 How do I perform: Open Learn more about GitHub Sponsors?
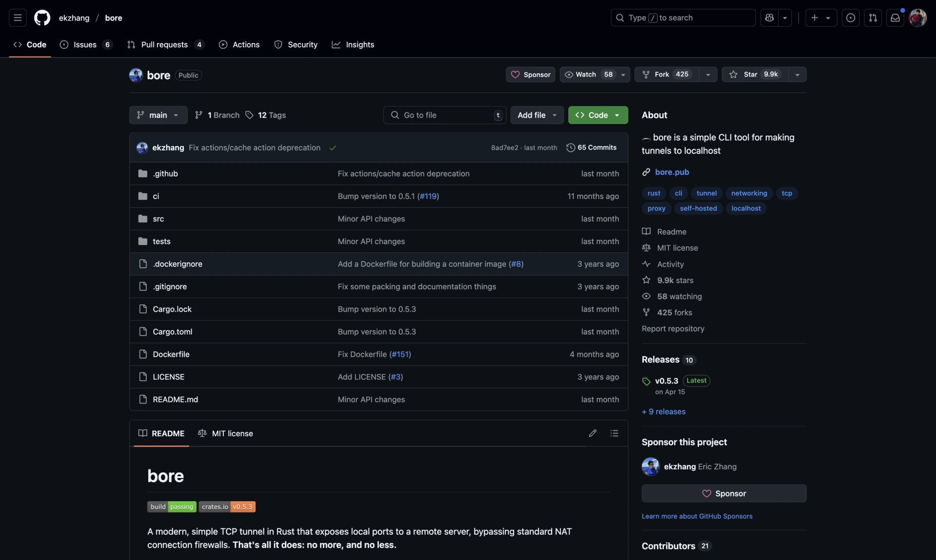(x=697, y=516)
